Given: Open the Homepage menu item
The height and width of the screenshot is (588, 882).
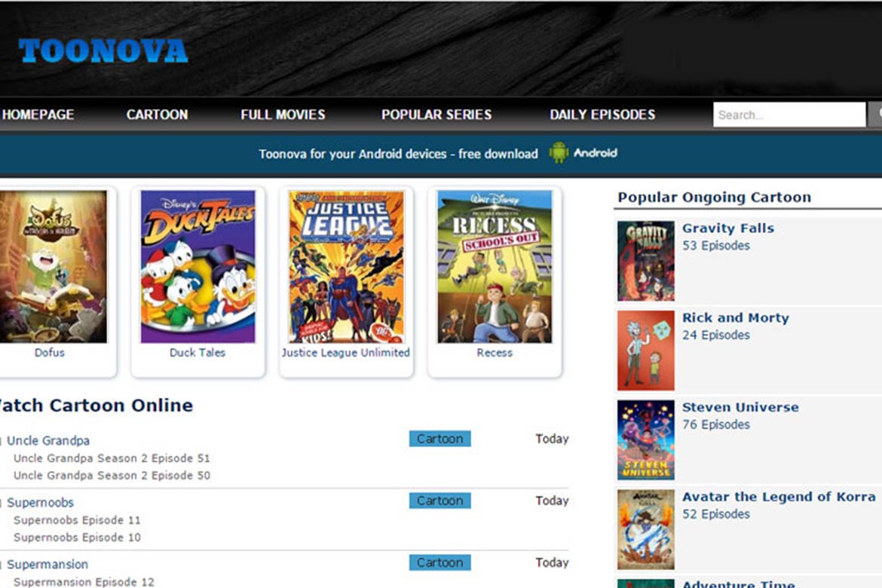Looking at the screenshot, I should (38, 115).
